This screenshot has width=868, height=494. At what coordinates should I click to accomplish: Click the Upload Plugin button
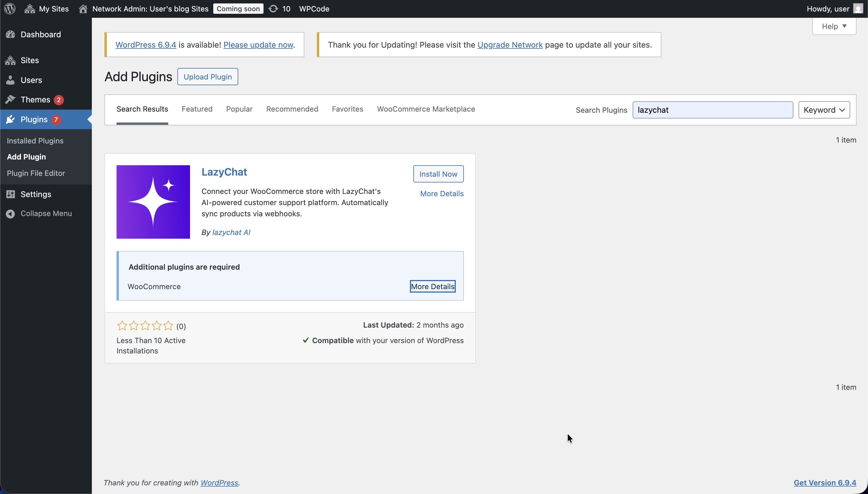[x=208, y=77]
